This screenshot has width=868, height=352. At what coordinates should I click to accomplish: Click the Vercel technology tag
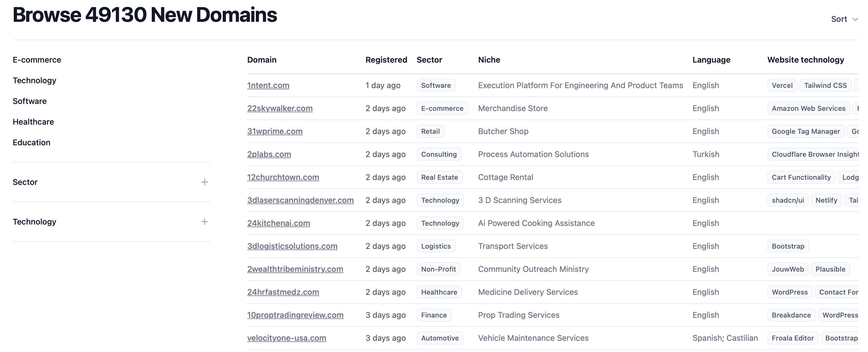tap(782, 85)
